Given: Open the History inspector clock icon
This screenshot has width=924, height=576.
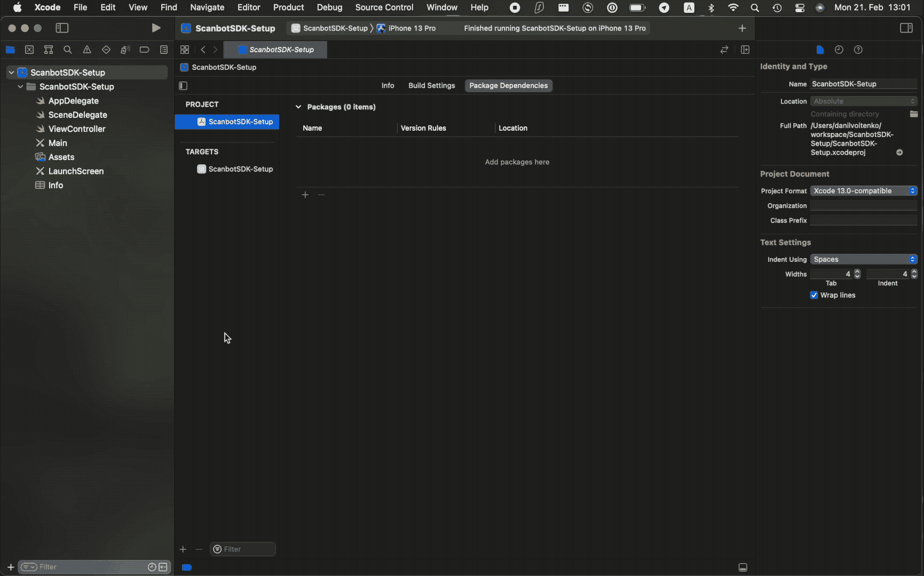Looking at the screenshot, I should (x=839, y=50).
